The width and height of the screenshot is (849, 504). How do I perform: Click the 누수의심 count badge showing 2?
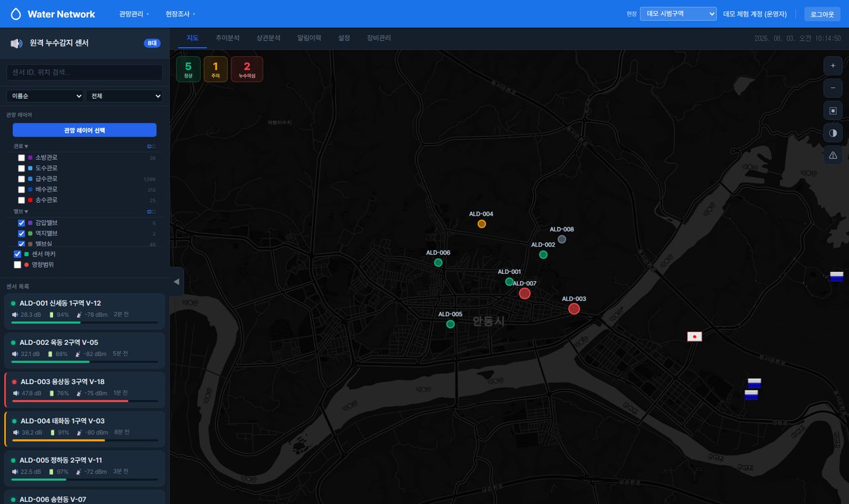[x=247, y=69]
